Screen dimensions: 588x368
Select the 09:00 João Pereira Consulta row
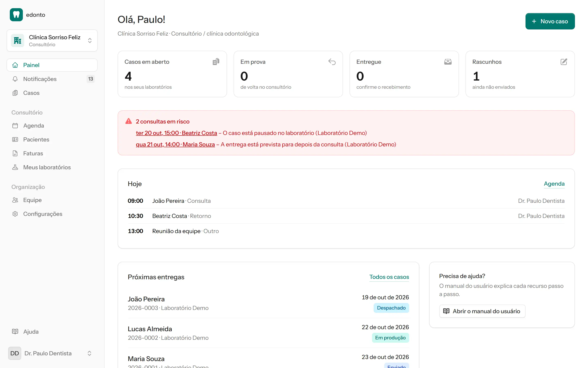346,201
